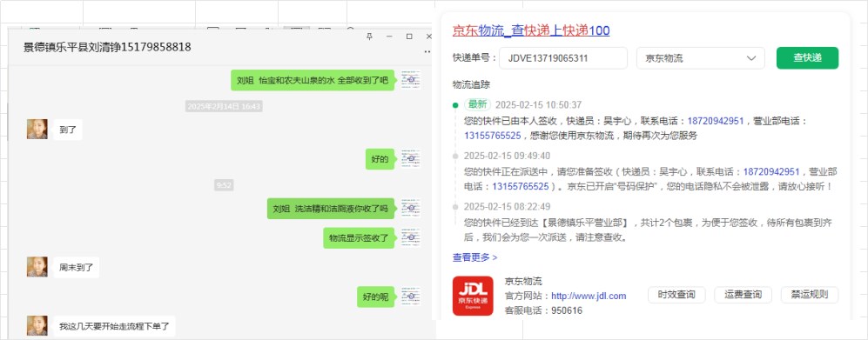Select the sent message '好的呢'
Image resolution: width=868 pixels, height=340 pixels.
(375, 297)
